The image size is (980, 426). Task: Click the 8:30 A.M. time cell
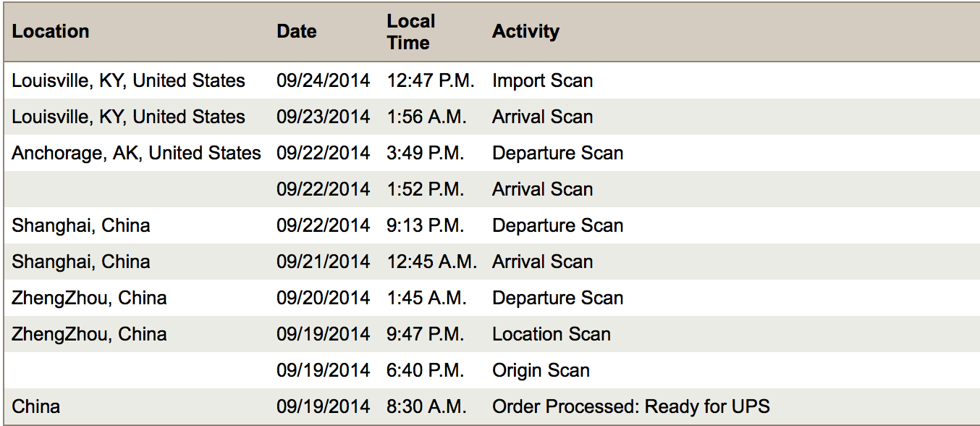pyautogui.click(x=426, y=406)
